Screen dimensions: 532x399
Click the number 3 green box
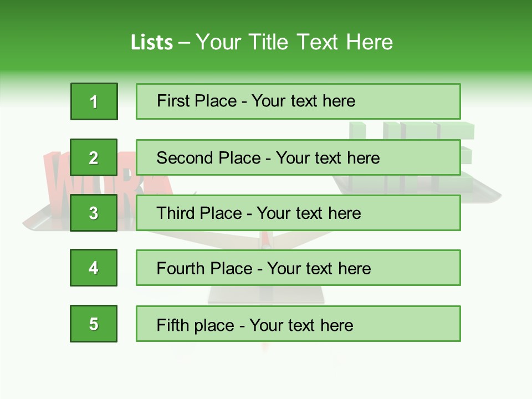pyautogui.click(x=94, y=213)
